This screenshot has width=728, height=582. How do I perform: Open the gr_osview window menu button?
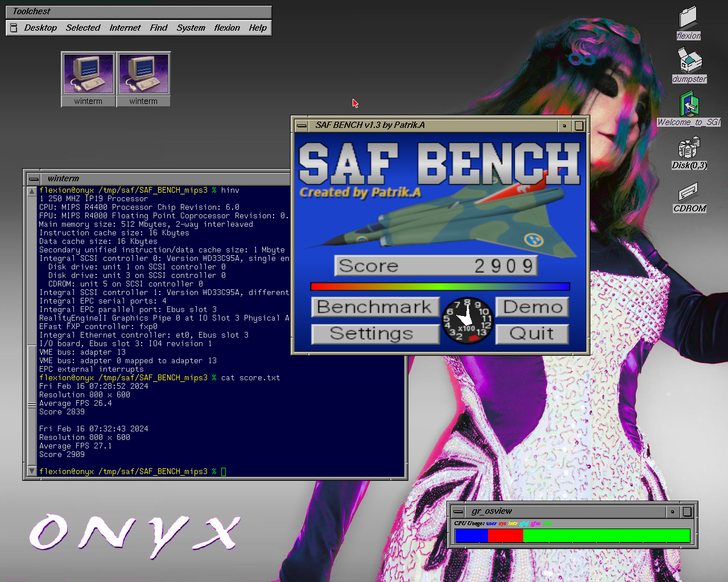click(x=458, y=512)
